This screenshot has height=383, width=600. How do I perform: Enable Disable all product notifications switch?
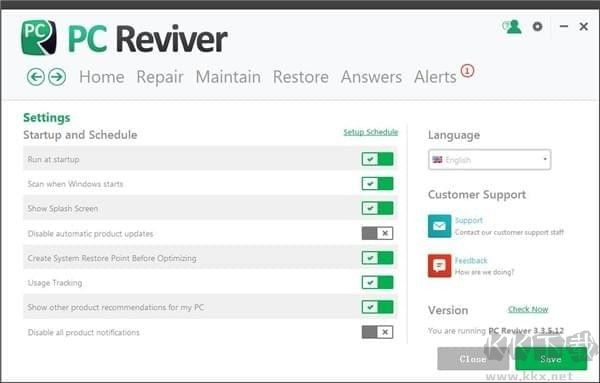click(377, 332)
